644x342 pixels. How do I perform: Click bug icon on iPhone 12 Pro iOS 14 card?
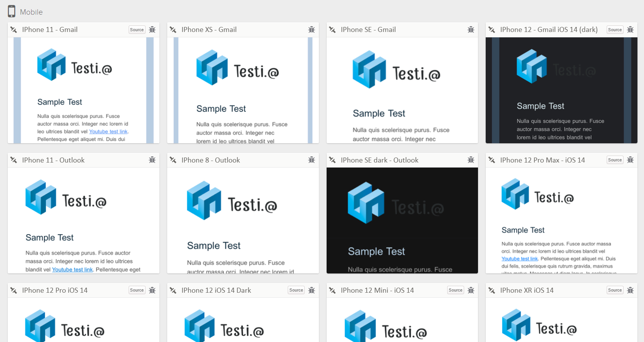click(x=153, y=290)
